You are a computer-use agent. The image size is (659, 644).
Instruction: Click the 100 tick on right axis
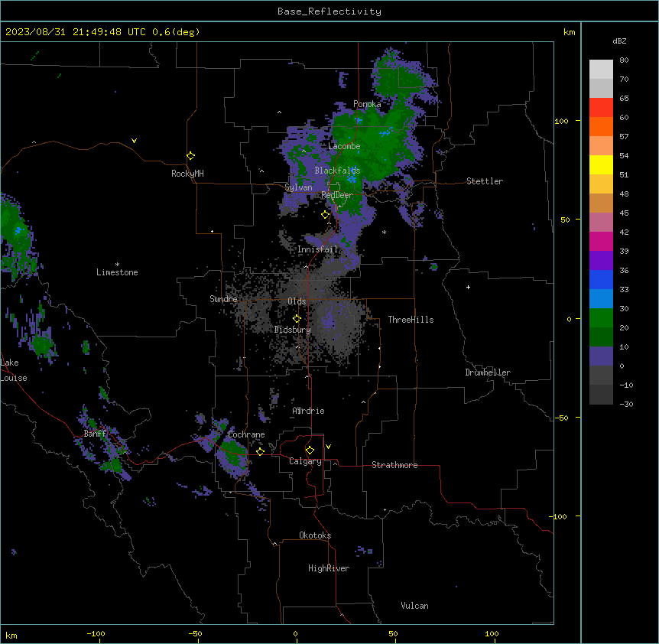tap(561, 121)
